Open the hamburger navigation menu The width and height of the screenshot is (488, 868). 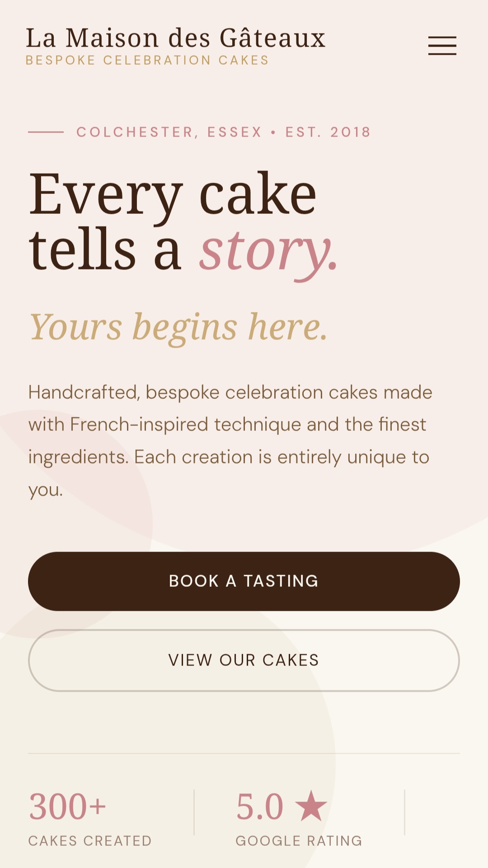coord(442,46)
